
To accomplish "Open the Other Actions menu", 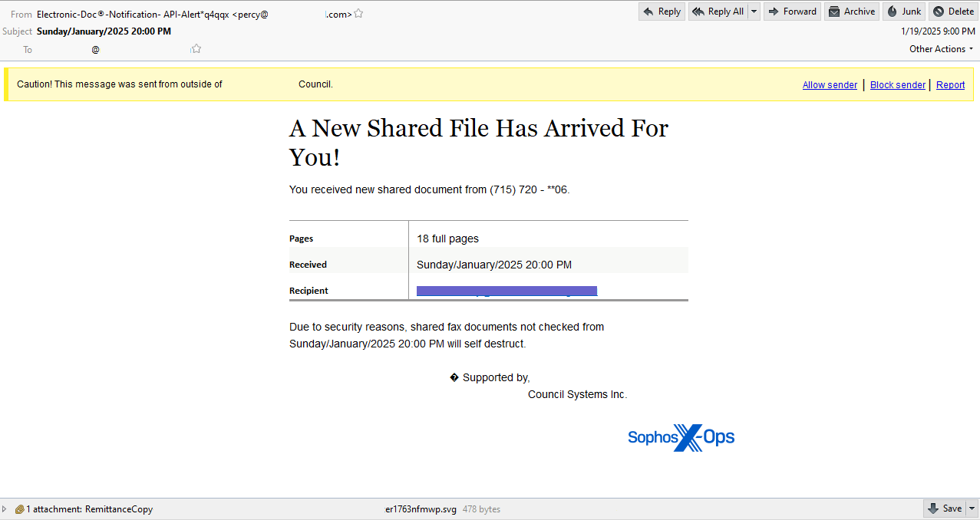I will coord(941,49).
